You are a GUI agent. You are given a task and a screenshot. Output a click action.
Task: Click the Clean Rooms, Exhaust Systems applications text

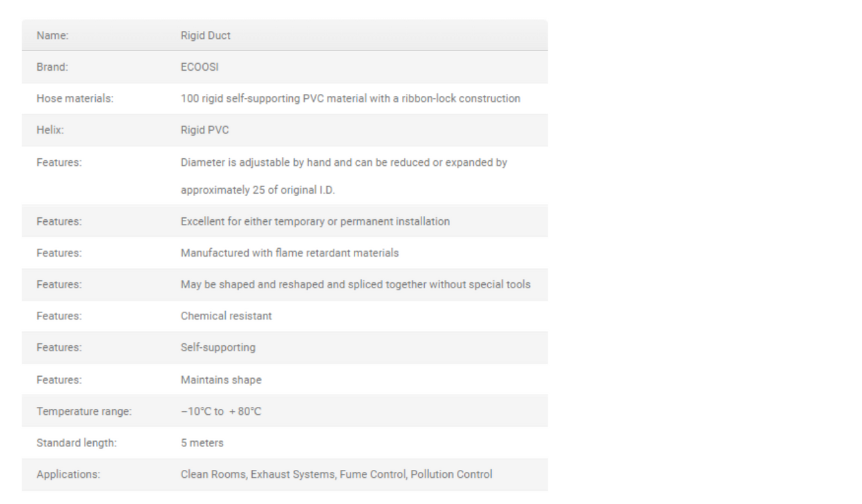[x=336, y=474]
